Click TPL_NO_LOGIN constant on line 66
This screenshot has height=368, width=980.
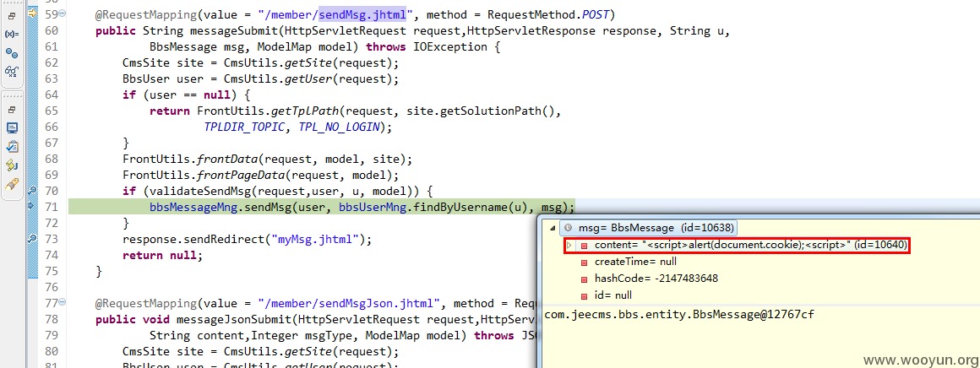pyautogui.click(x=340, y=127)
